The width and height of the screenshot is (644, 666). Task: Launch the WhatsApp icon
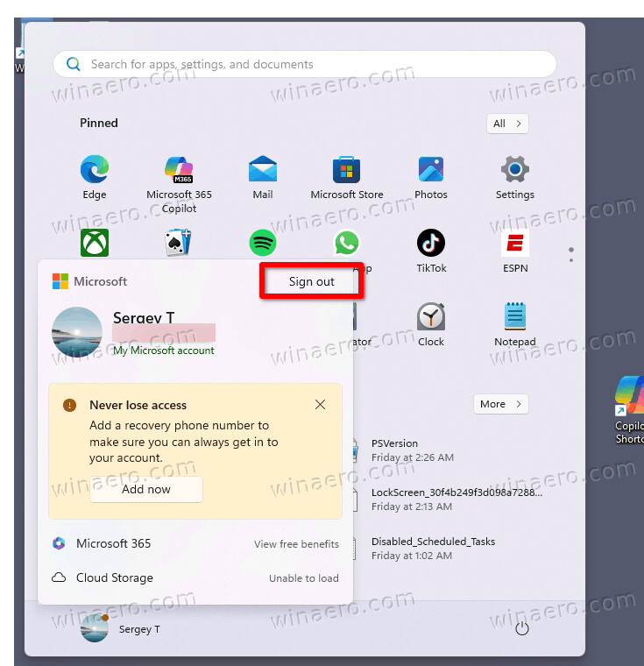(x=347, y=243)
